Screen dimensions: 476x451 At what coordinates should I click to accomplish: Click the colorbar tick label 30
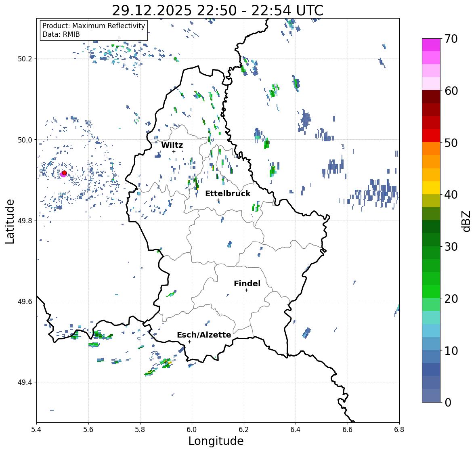pyautogui.click(x=451, y=247)
